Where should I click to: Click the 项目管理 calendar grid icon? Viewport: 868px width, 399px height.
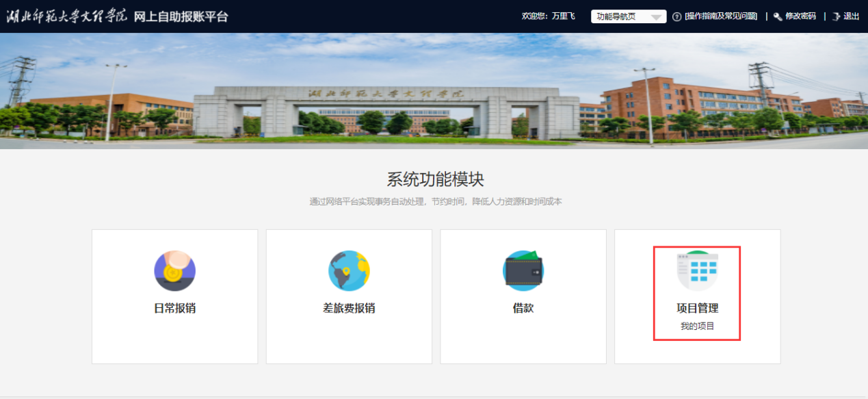coord(697,271)
